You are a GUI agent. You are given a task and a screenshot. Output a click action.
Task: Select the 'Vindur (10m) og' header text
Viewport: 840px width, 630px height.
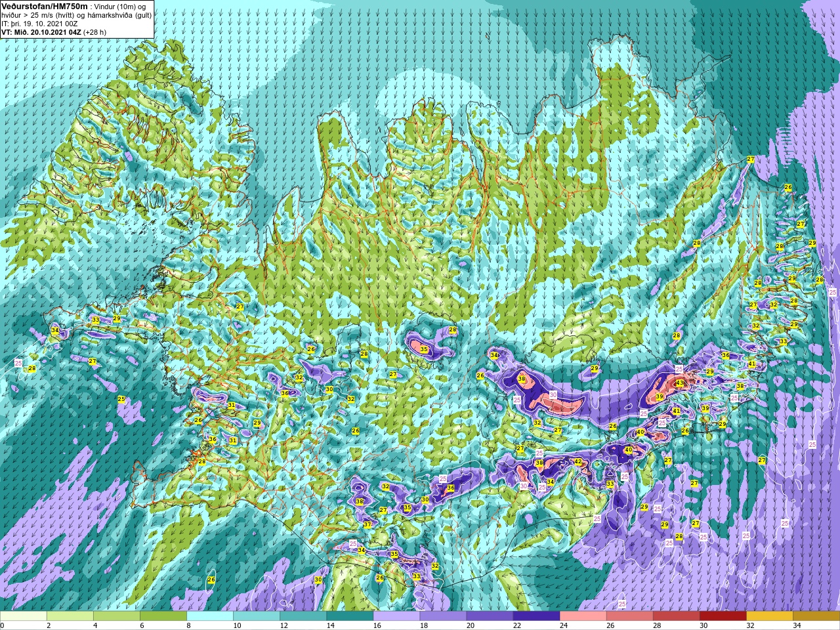pyautogui.click(x=120, y=7)
